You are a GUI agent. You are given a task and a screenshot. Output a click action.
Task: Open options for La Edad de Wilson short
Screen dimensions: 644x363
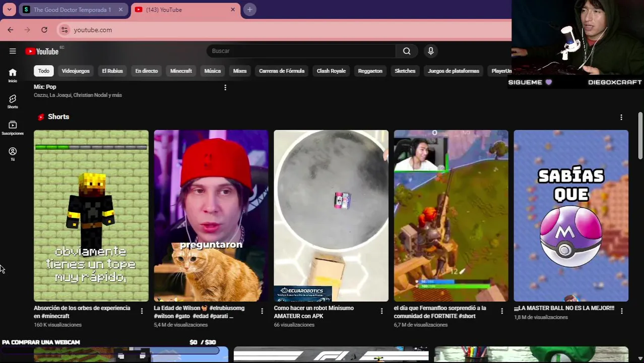click(x=262, y=311)
